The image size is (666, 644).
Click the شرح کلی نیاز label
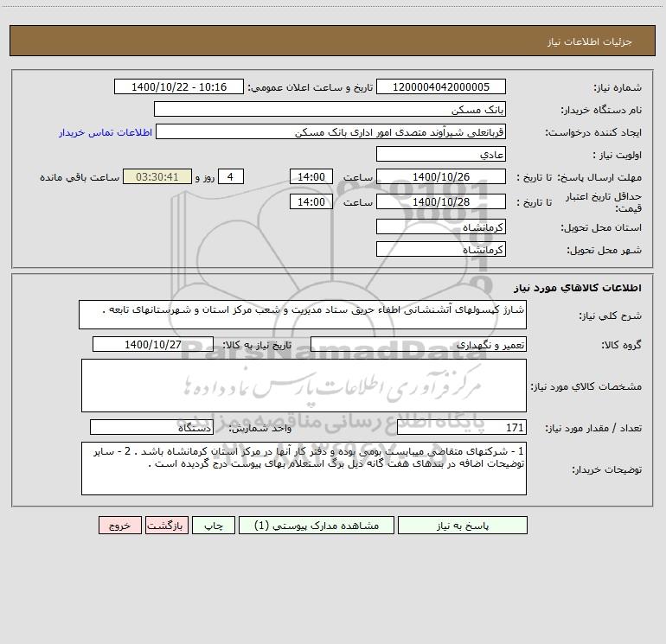click(x=611, y=316)
